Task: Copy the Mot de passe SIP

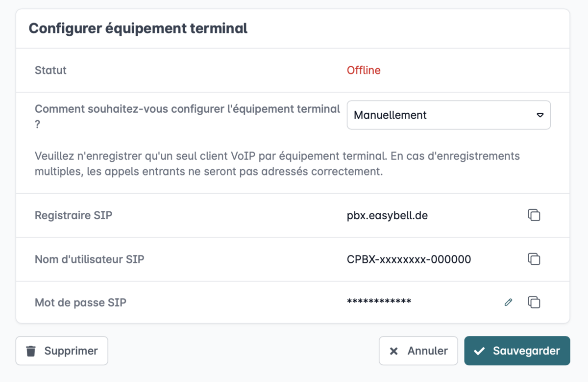Action: click(534, 302)
